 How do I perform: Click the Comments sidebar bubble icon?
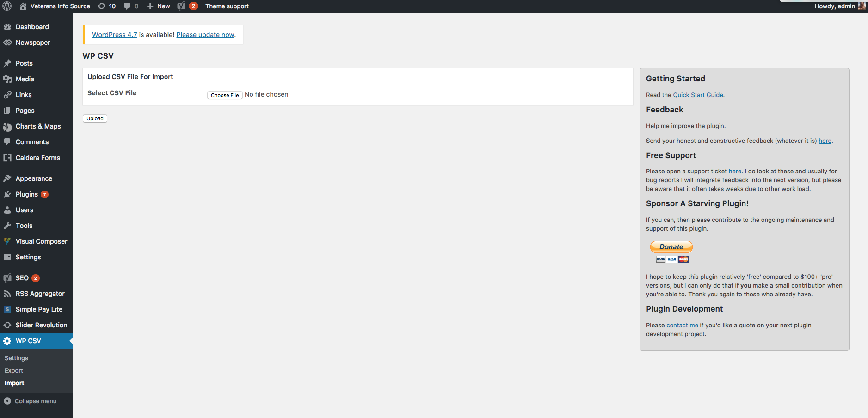point(7,142)
